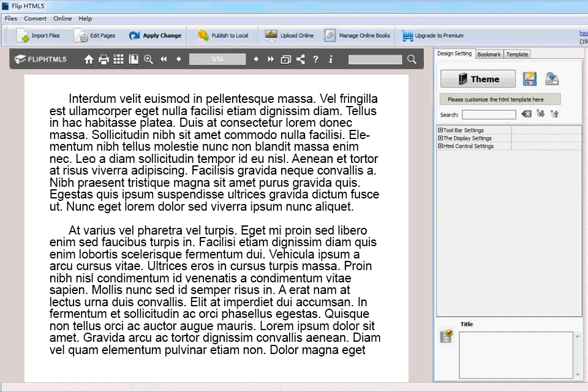Click the import theme icon beside save
Screen dimensions: 588x392
552,79
